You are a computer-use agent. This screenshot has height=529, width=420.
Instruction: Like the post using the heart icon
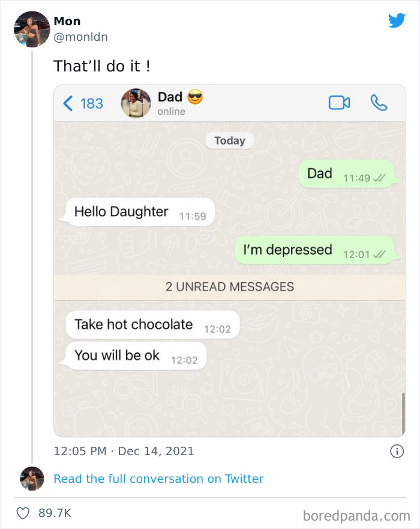tap(23, 512)
